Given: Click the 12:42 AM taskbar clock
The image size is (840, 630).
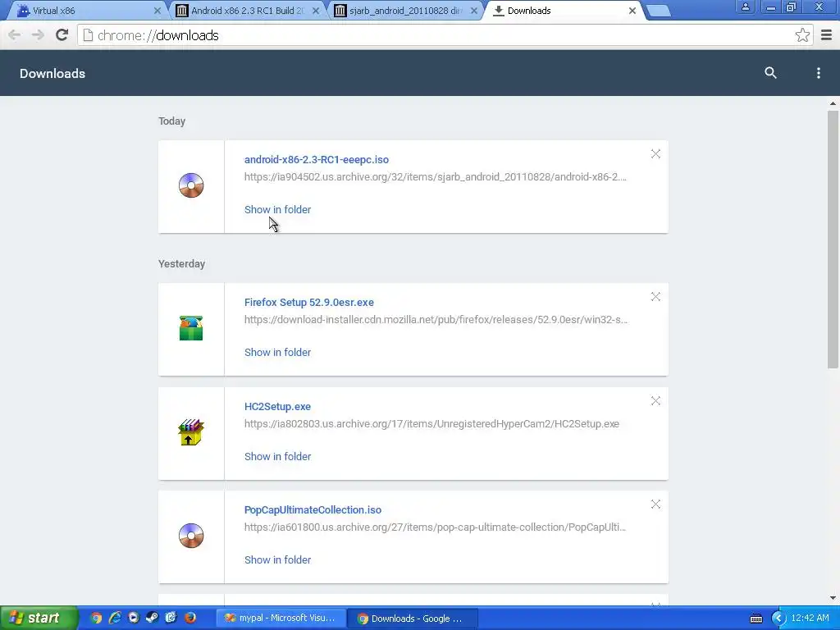Looking at the screenshot, I should [x=810, y=619].
